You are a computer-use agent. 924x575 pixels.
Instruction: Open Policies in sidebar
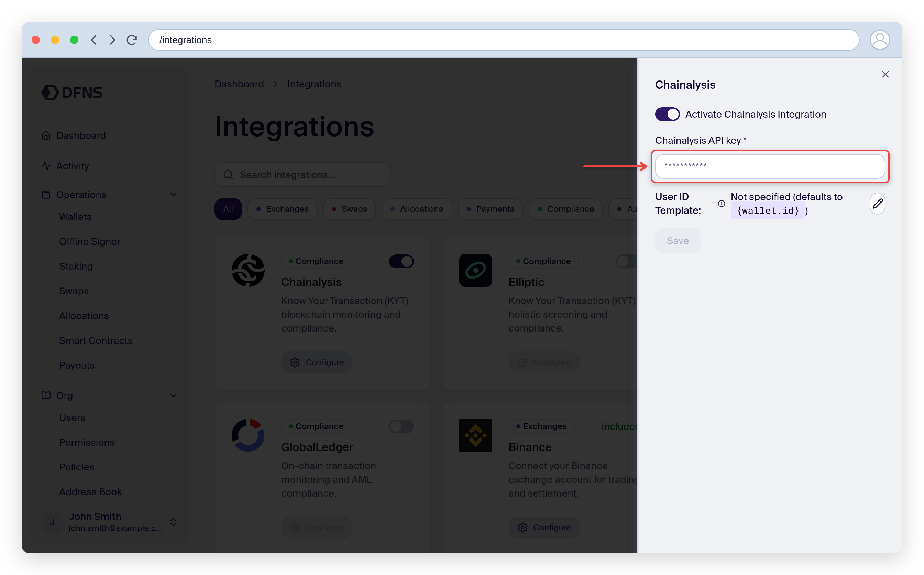[76, 467]
